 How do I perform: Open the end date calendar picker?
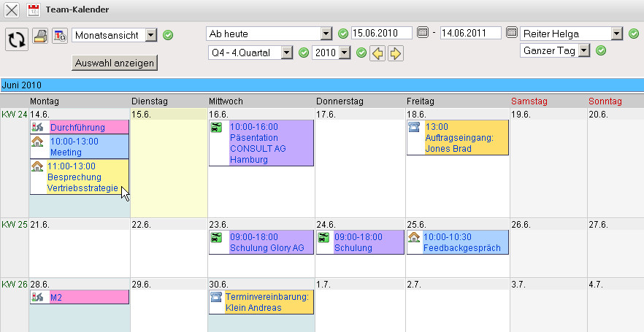point(511,33)
